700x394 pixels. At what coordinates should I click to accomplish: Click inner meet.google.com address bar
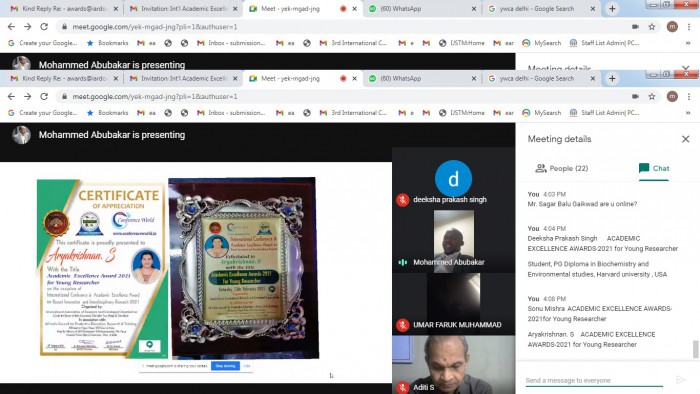[x=342, y=96]
